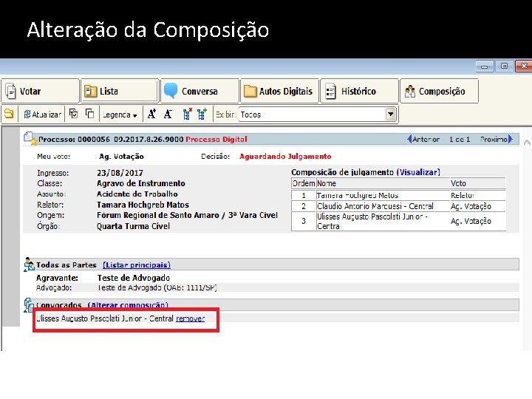Click the collapse tree icon with red x
Image resolution: width=532 pixels, height=399 pixels.
[187, 114]
